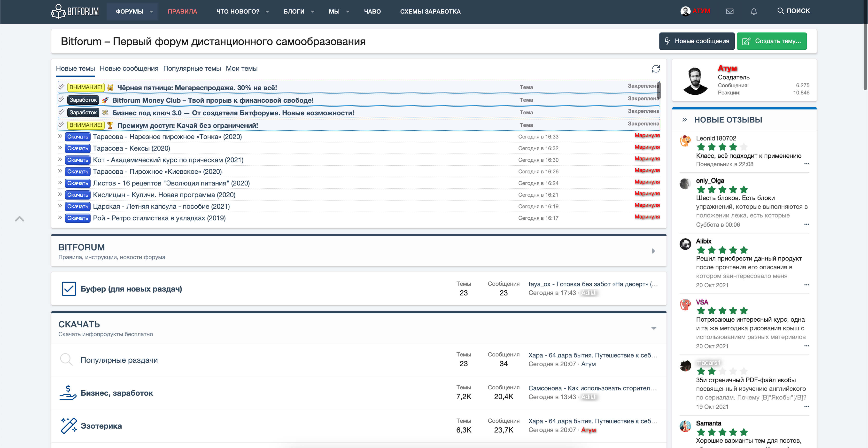Open Буфер (для новых раздач) forum
Image resolution: width=868 pixels, height=448 pixels.
point(132,289)
